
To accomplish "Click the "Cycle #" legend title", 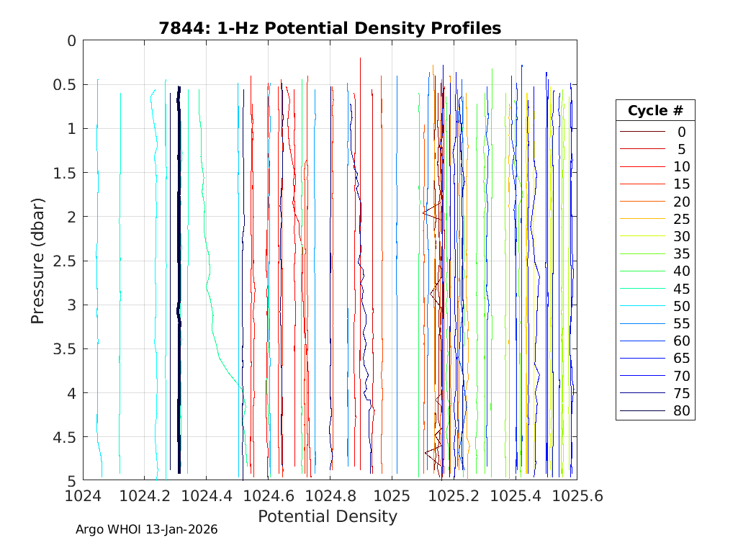I will [x=655, y=111].
